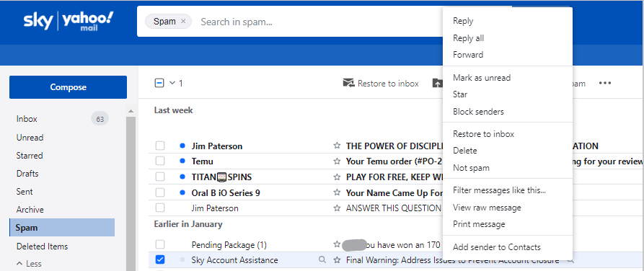Tick checkbox for ANSWER THIS QUESTION email
Viewport: 644px width, 271px height.
click(x=160, y=208)
